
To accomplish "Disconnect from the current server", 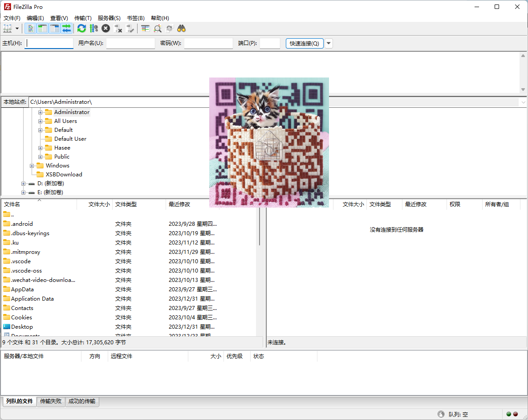I will point(118,28).
